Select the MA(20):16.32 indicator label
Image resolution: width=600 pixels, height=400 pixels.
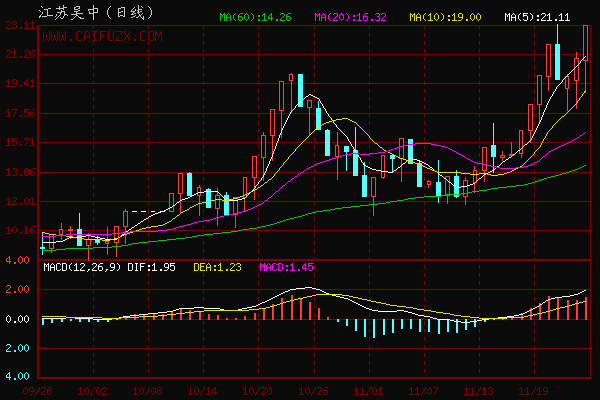click(x=350, y=17)
